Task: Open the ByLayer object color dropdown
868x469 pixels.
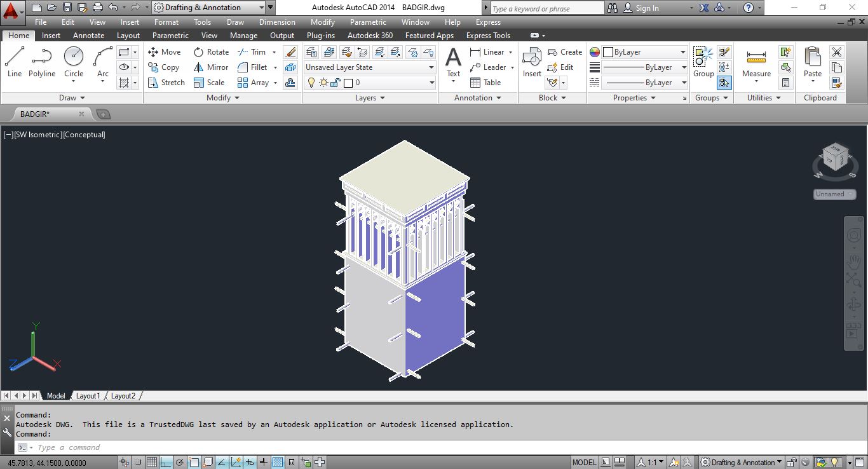Action: tap(644, 52)
